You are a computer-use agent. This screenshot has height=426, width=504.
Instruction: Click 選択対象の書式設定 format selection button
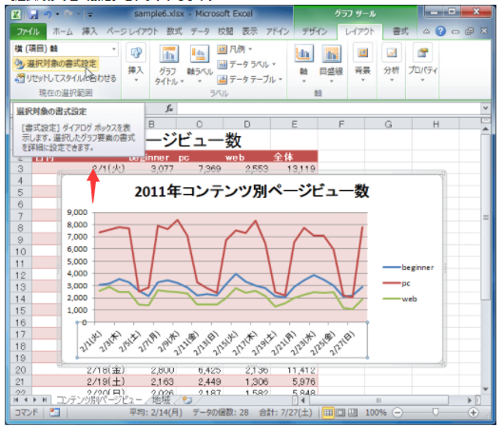coord(56,64)
